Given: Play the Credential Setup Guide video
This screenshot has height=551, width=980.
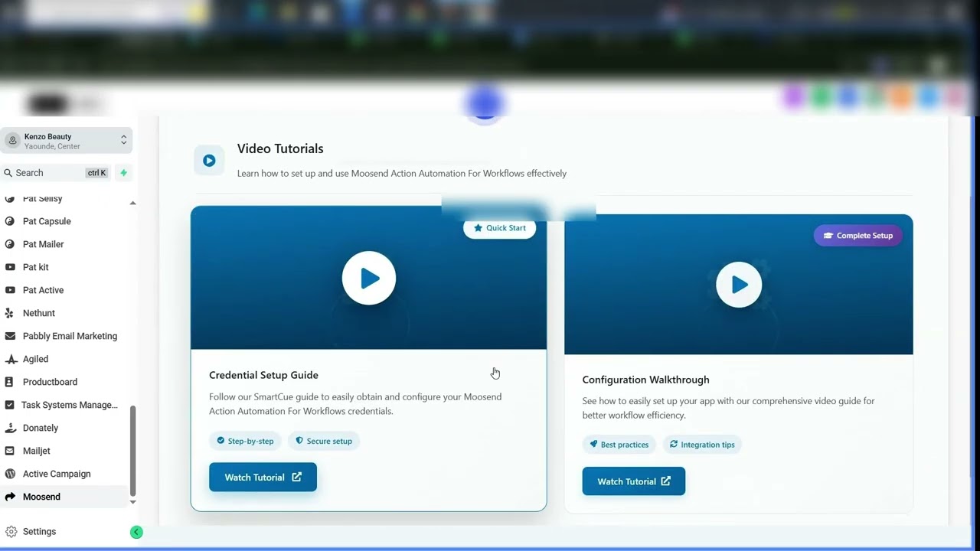Looking at the screenshot, I should [369, 278].
